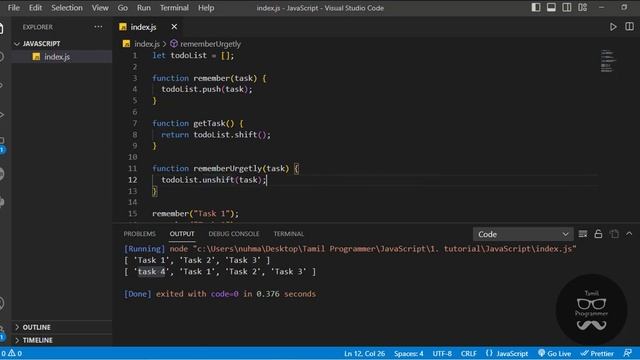This screenshot has height=360, width=640.
Task: Click 'task 4' in the output
Action: point(151,271)
